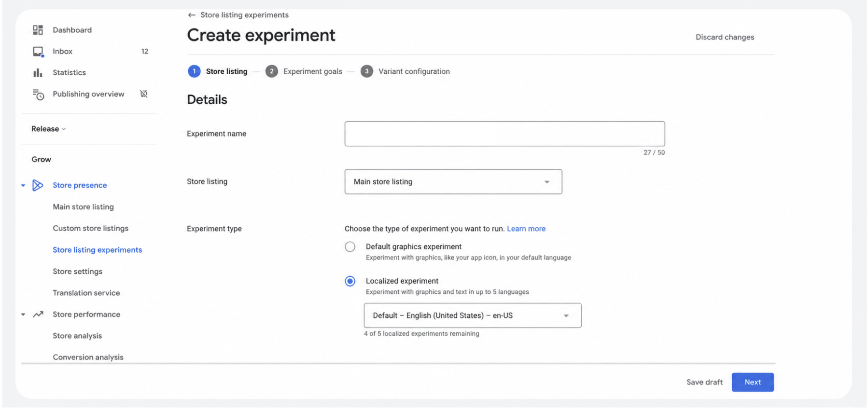The width and height of the screenshot is (868, 411).
Task: Open Statistics bar chart icon
Action: click(x=38, y=73)
